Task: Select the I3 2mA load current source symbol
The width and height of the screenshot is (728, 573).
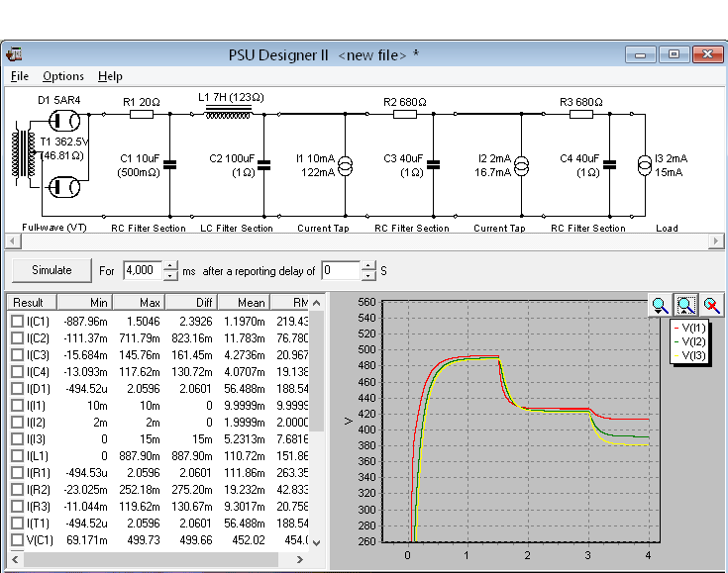Action: [645, 165]
